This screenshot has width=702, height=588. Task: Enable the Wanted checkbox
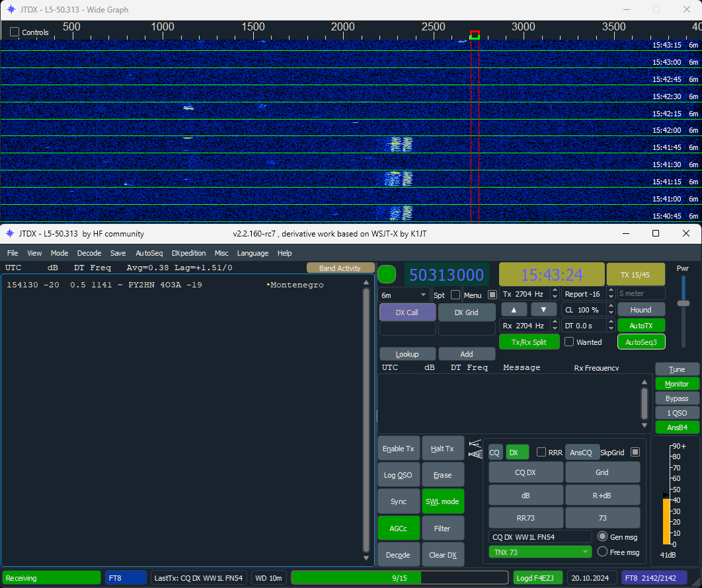tap(569, 342)
